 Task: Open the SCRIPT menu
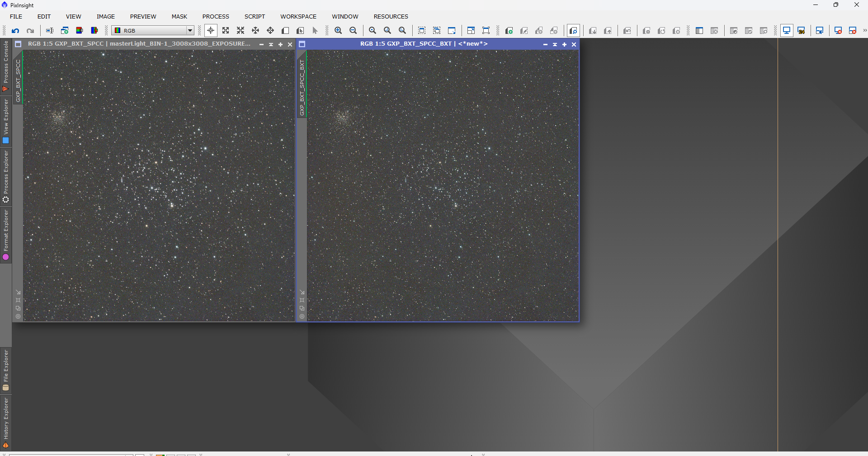click(x=255, y=17)
